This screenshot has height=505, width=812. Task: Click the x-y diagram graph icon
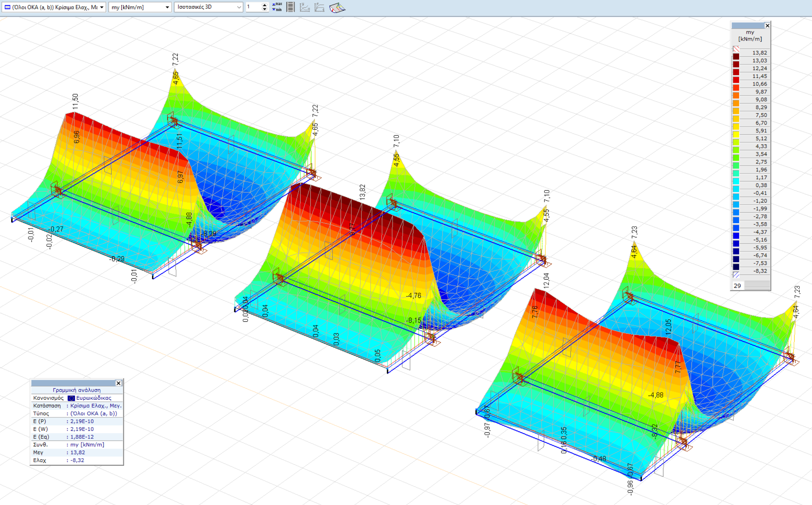point(304,7)
